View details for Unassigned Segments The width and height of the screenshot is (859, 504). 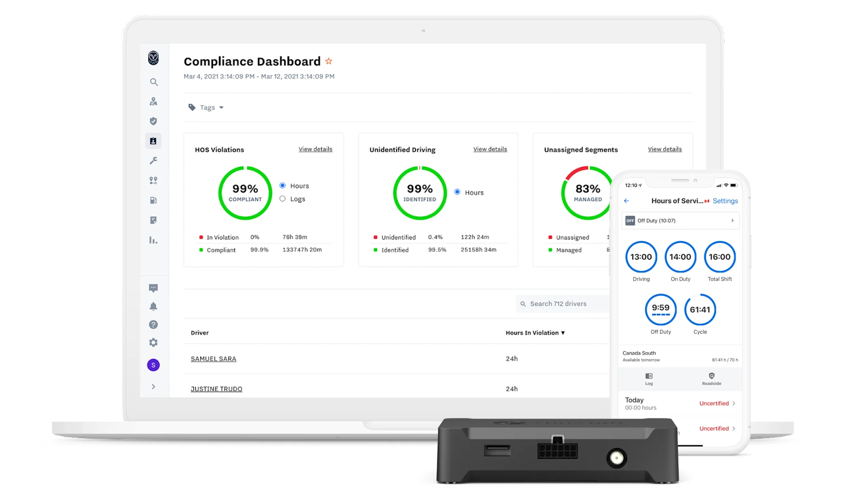click(664, 149)
